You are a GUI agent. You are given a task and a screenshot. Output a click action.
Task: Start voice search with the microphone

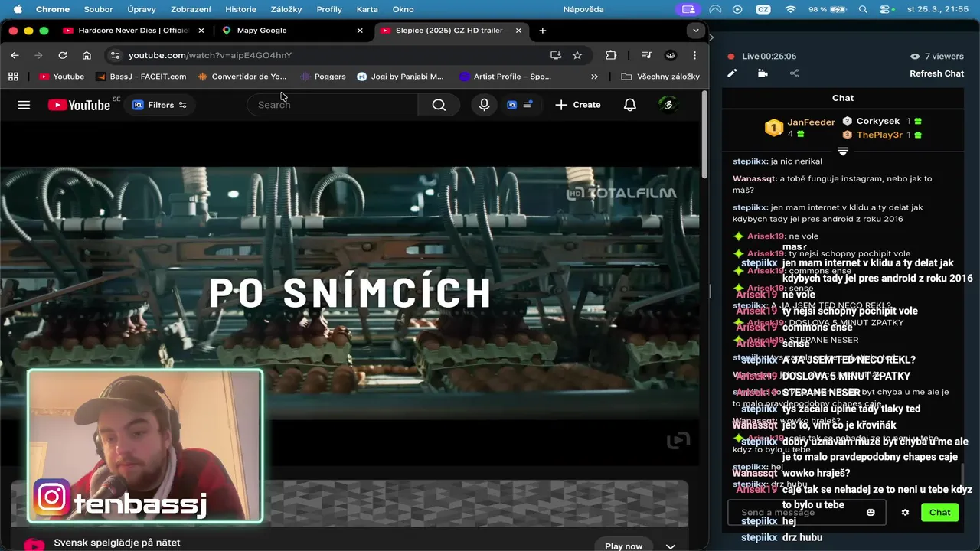(484, 105)
